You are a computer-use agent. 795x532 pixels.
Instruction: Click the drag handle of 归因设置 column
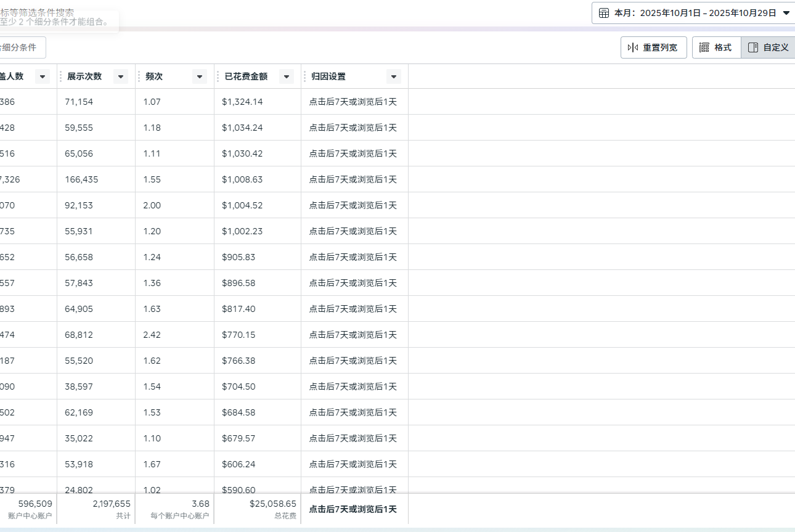[x=304, y=76]
